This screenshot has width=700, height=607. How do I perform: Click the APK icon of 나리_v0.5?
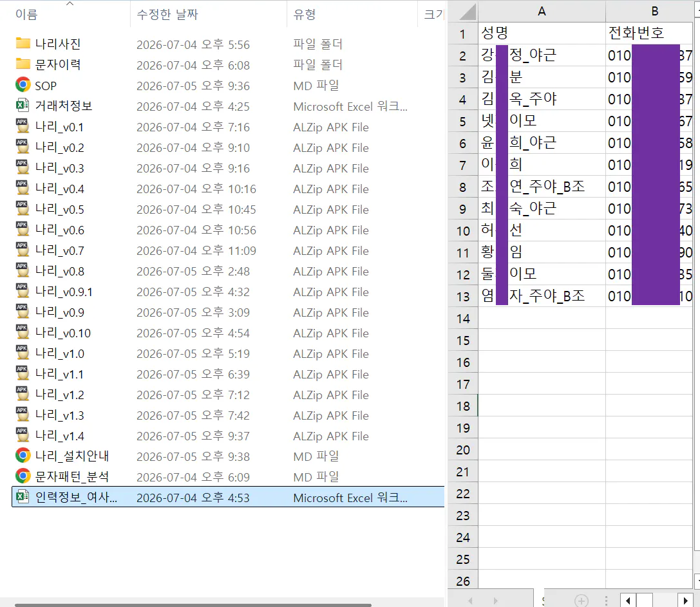tap(23, 209)
